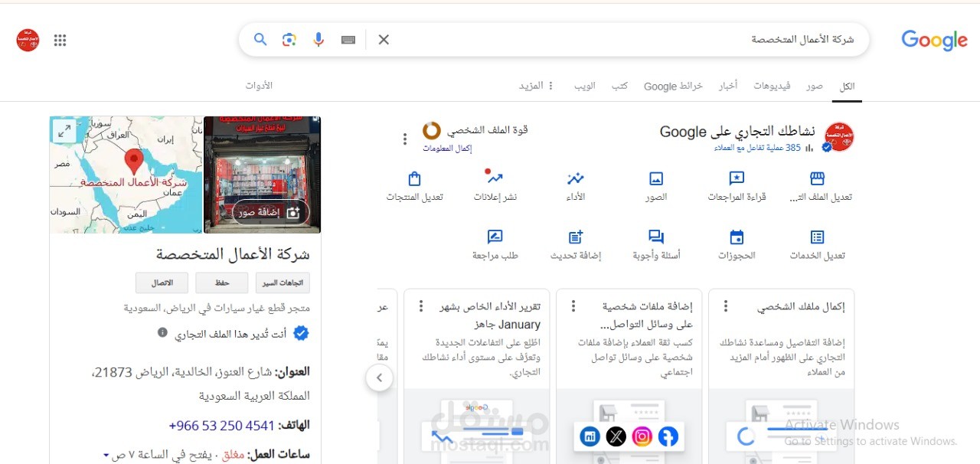Open قراءة المراجعات reviews icon
The width and height of the screenshot is (980, 464).
pyautogui.click(x=737, y=178)
